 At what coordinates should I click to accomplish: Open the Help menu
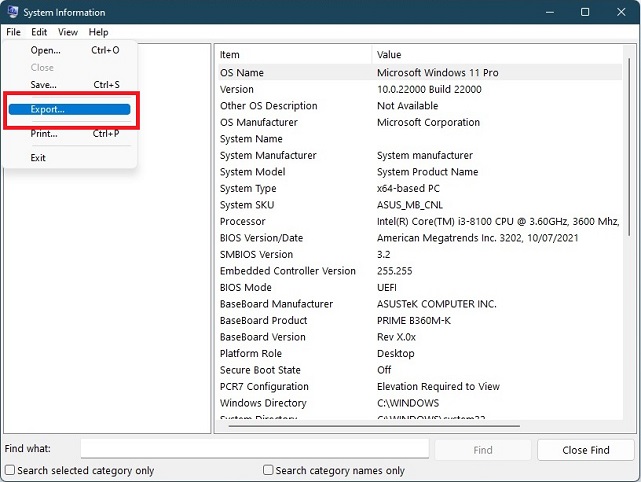(x=99, y=32)
